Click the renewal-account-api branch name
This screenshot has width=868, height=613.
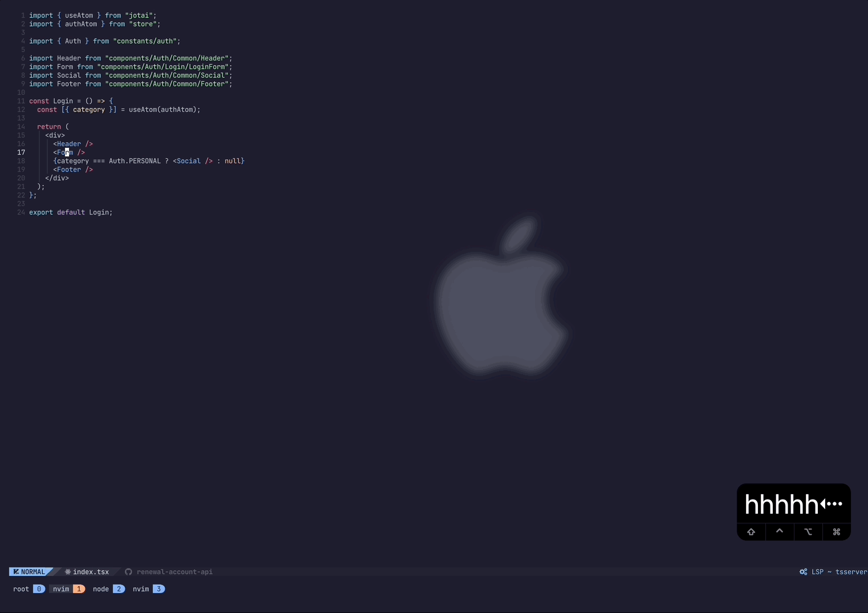pos(175,571)
